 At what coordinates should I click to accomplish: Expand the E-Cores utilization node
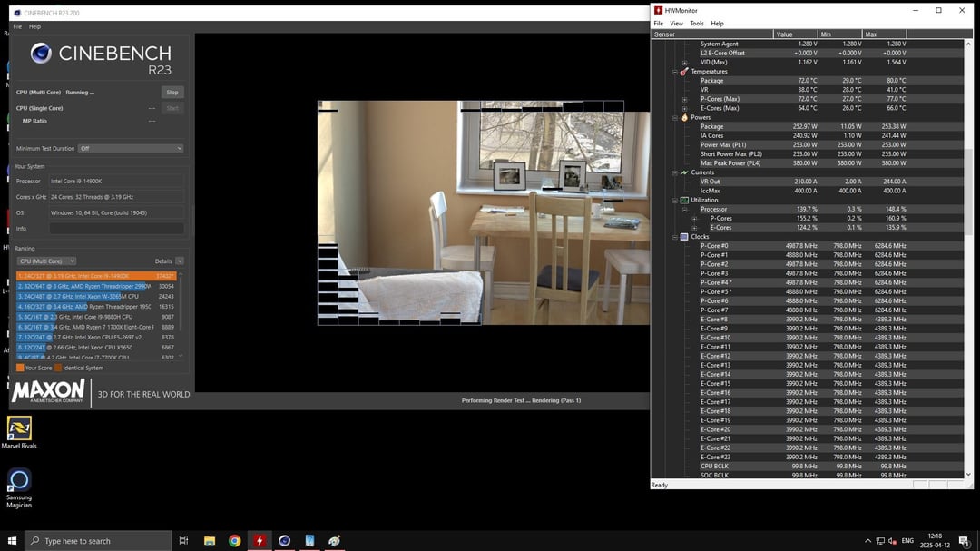(x=694, y=228)
